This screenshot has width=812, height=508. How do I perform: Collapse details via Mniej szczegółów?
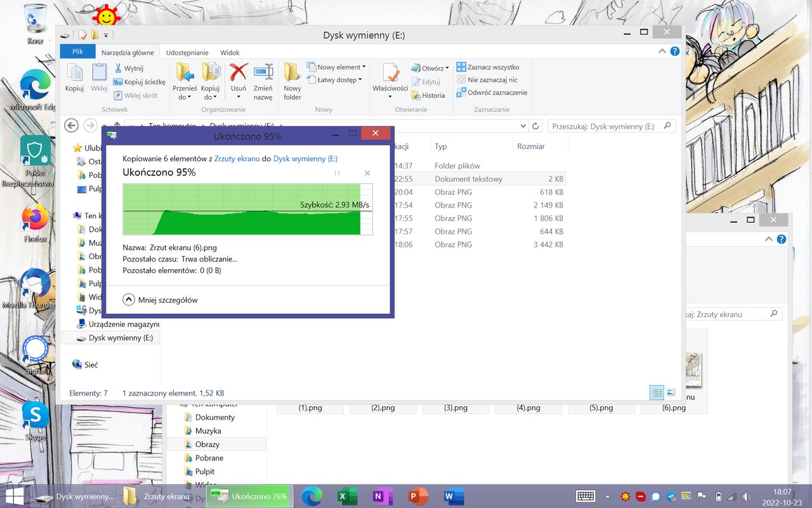point(160,300)
